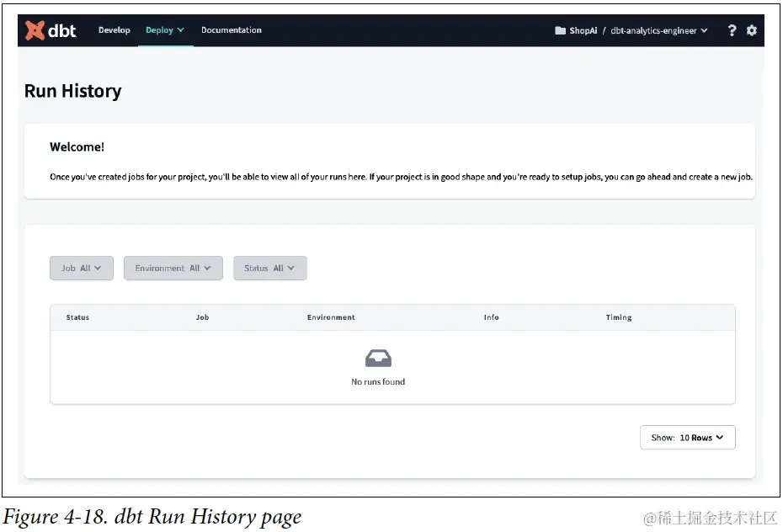The width and height of the screenshot is (783, 532).
Task: Open the help question mark icon
Action: pos(732,30)
